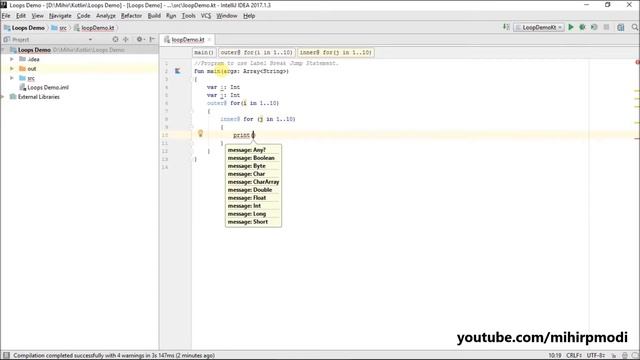The height and width of the screenshot is (360, 640).
Task: Hide the Project tool window icon
Action: coord(152,39)
